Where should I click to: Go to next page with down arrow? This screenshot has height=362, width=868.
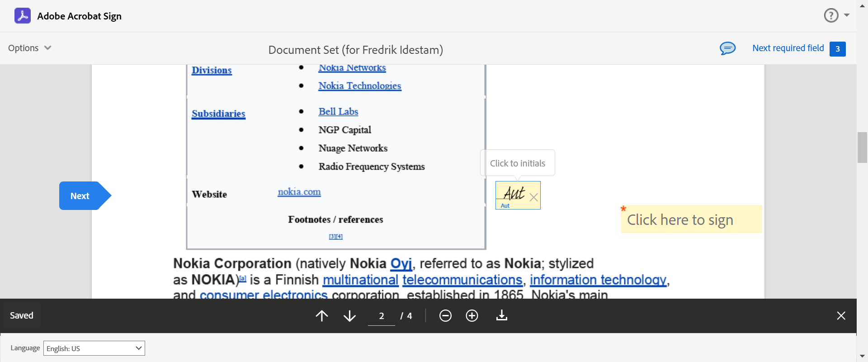pyautogui.click(x=349, y=316)
